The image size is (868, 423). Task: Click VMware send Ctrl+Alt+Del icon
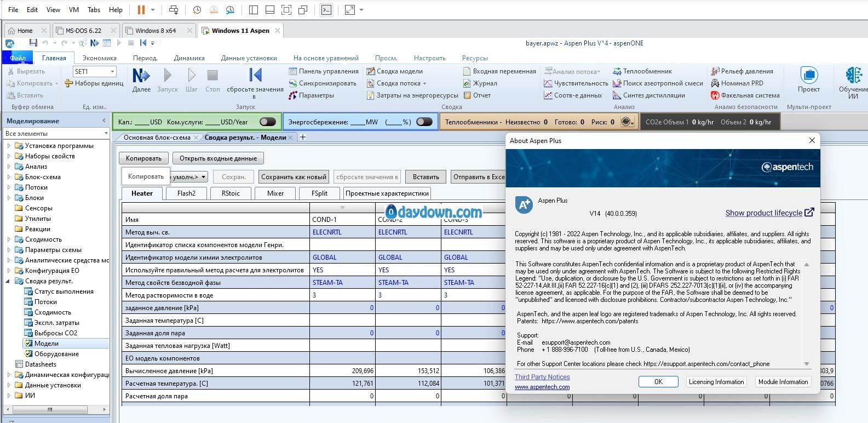click(x=174, y=10)
